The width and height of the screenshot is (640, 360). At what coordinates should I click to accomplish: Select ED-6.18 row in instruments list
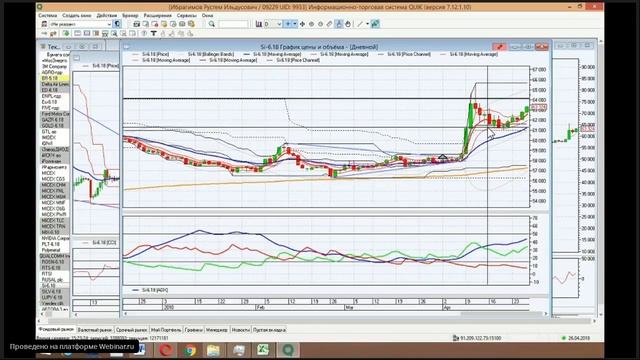pos(55,90)
